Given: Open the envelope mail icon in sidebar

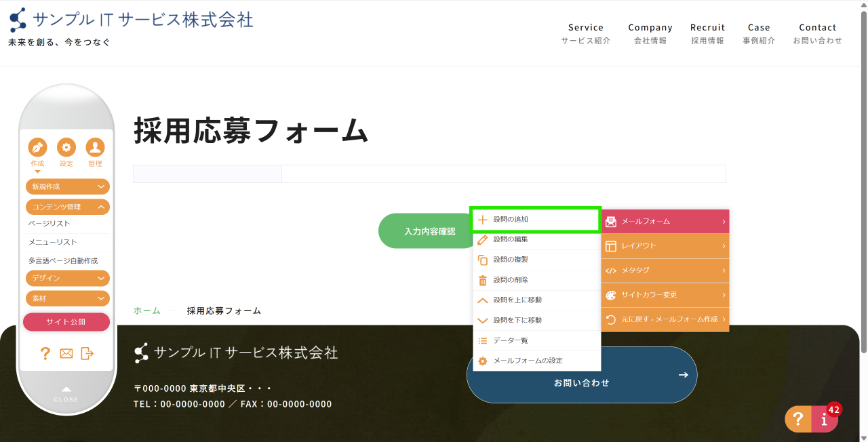Looking at the screenshot, I should click(x=66, y=353).
